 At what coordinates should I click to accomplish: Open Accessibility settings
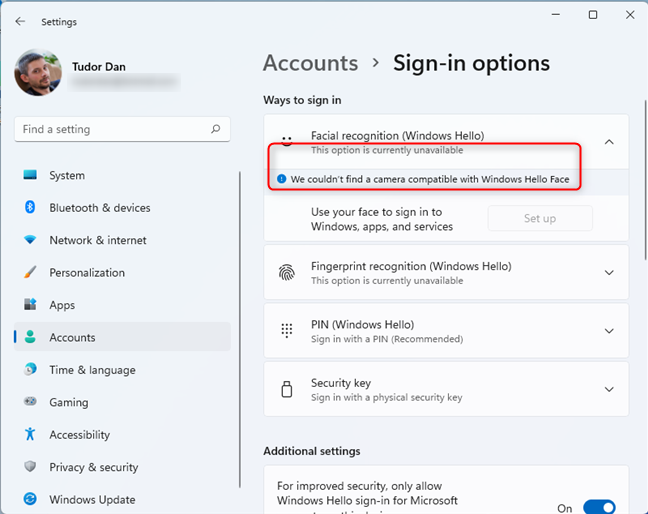point(122,435)
